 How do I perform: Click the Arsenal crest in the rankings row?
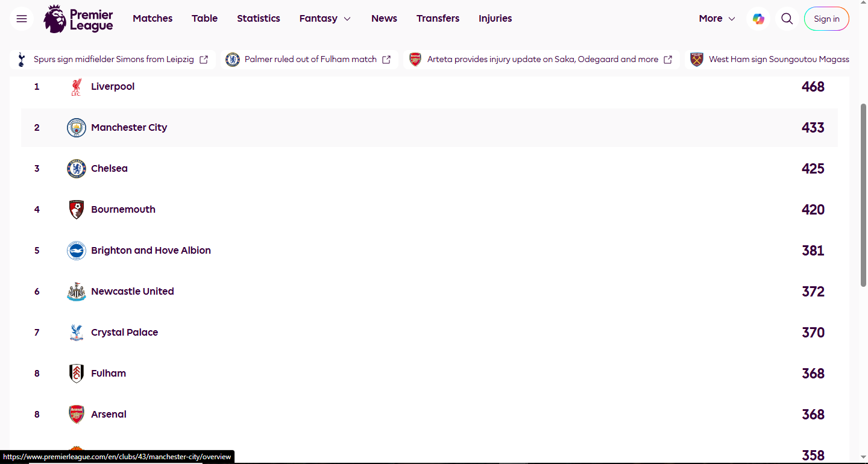click(77, 415)
